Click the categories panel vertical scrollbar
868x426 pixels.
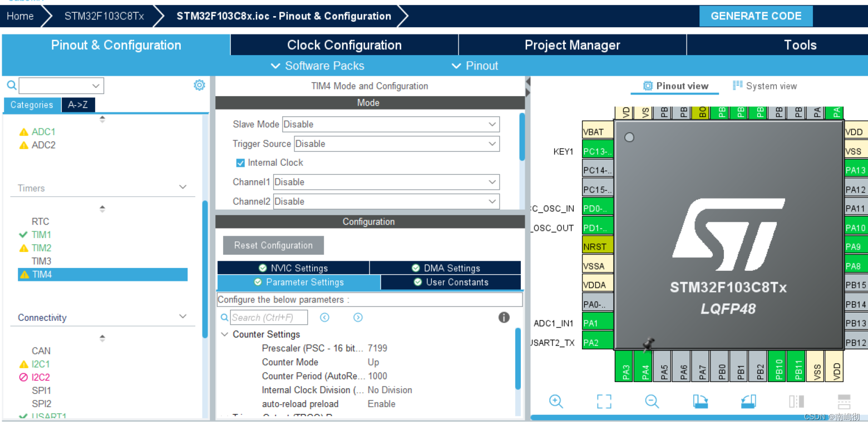(x=205, y=269)
